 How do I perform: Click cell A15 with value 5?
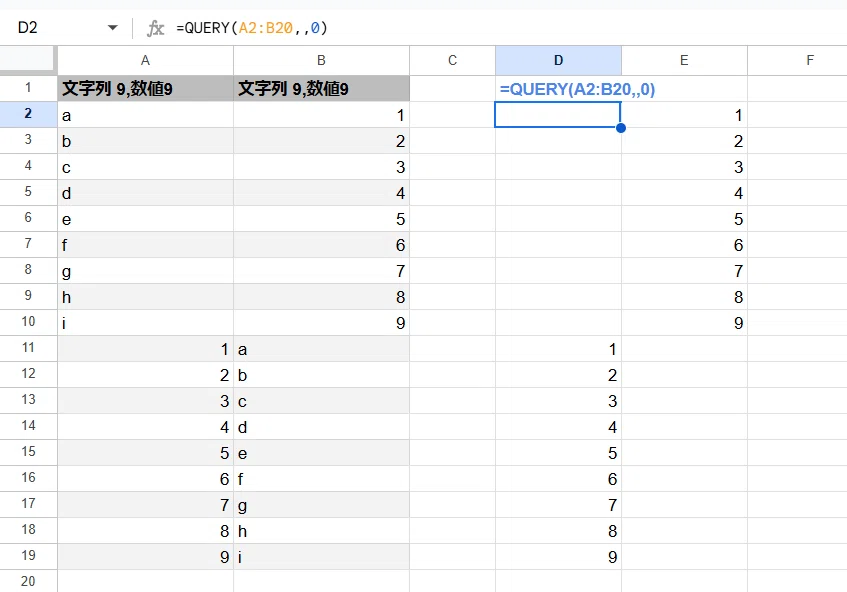[x=145, y=452]
